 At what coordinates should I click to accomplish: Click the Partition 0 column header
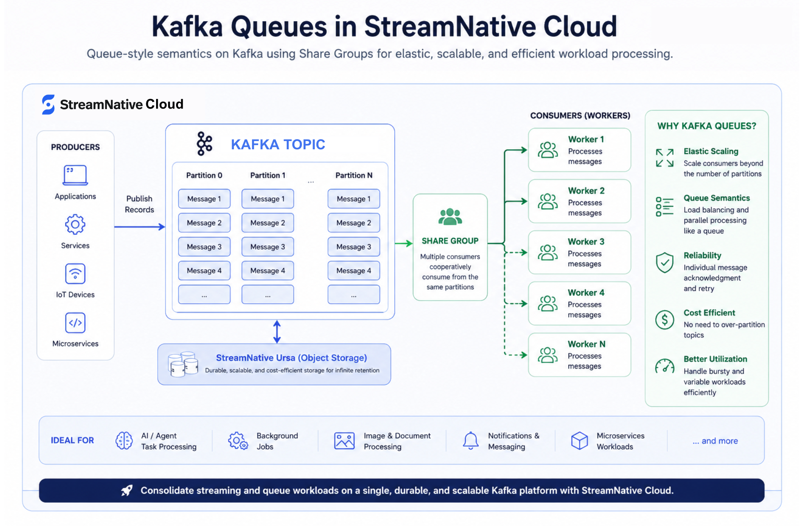coord(204,175)
